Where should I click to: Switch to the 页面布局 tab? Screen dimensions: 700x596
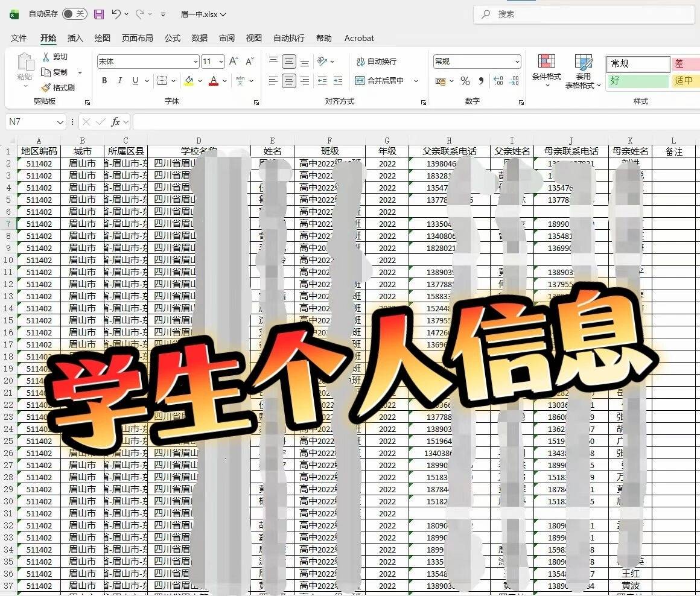tap(137, 39)
